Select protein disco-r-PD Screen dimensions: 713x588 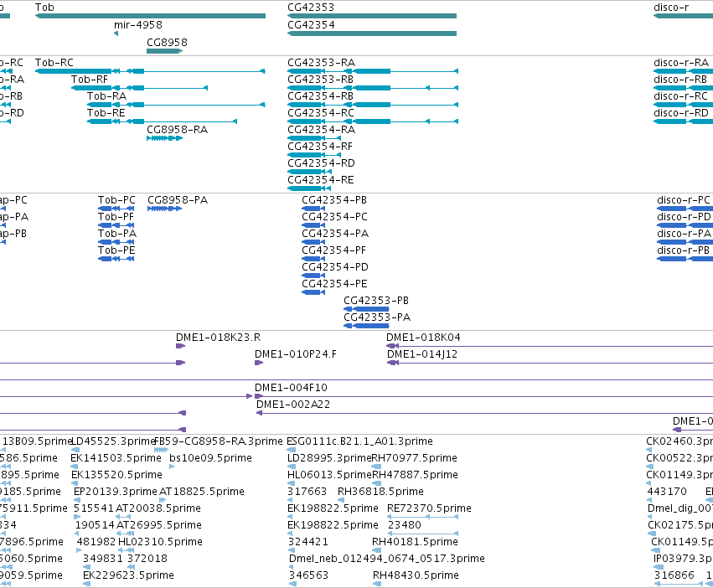[684, 217]
